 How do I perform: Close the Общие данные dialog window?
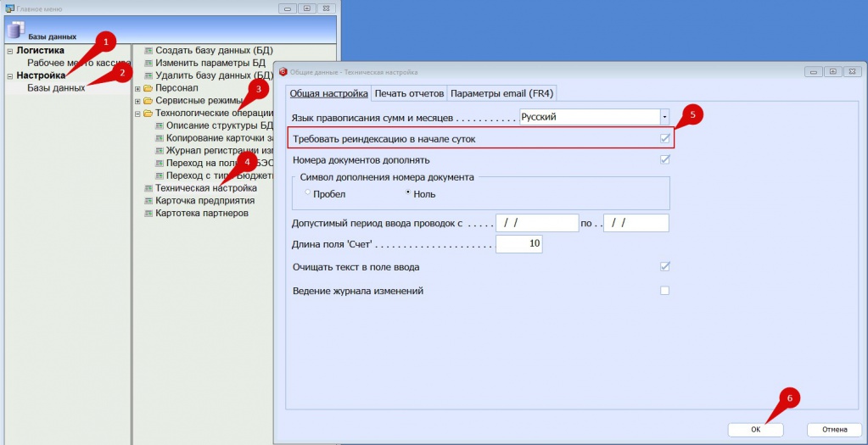click(x=851, y=72)
